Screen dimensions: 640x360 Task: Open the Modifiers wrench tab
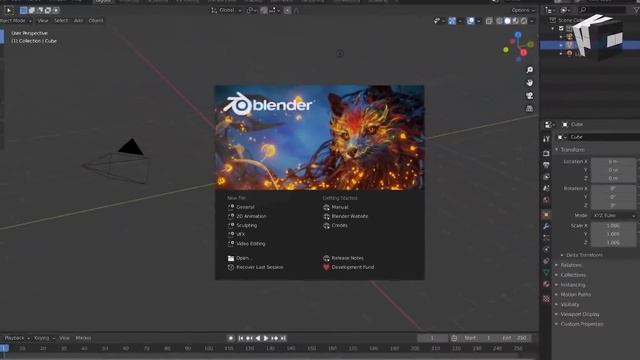coord(546,226)
